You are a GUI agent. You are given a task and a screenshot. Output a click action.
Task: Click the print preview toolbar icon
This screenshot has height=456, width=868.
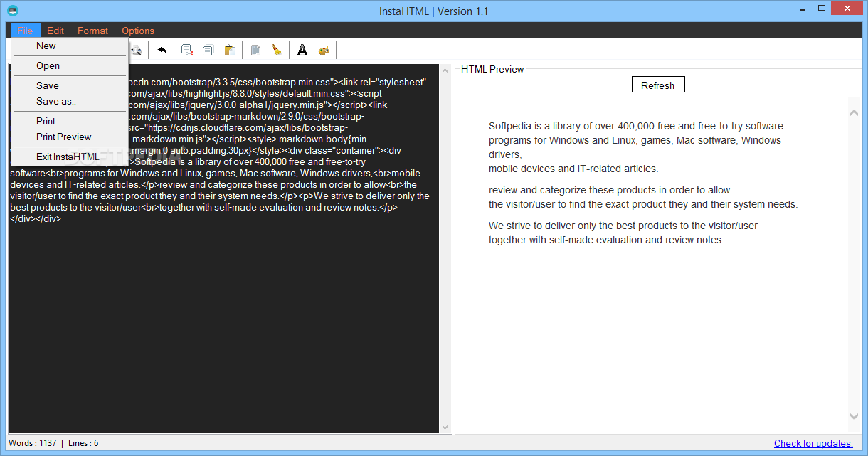(136, 50)
